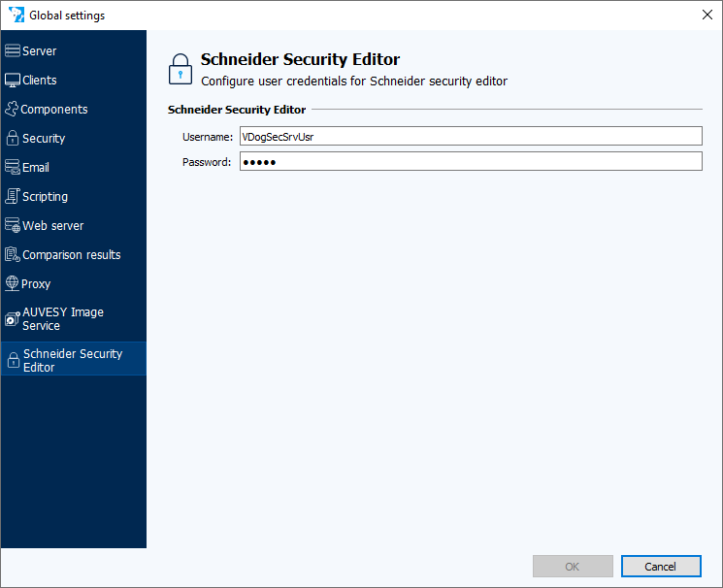Click the Web server icon
The width and height of the screenshot is (723, 588).
tap(13, 225)
